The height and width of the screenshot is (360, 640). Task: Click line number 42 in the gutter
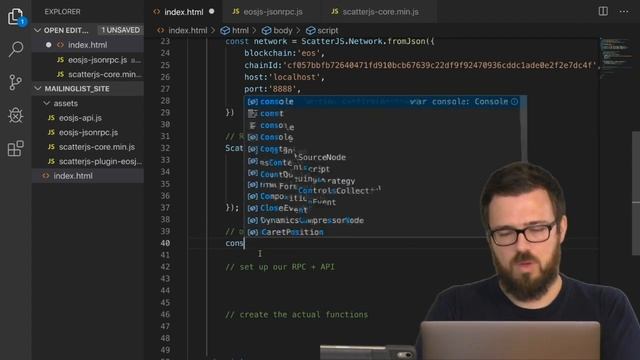click(x=165, y=267)
